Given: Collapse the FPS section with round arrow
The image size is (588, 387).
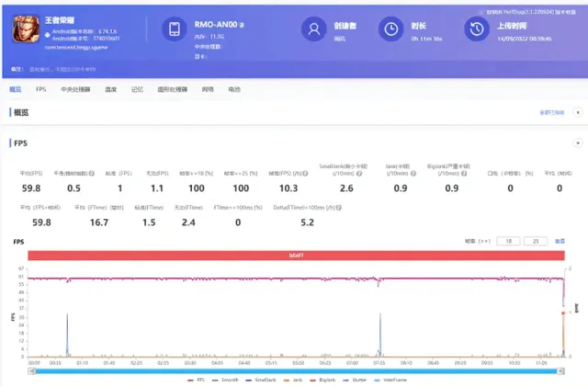Looking at the screenshot, I should click(577, 143).
